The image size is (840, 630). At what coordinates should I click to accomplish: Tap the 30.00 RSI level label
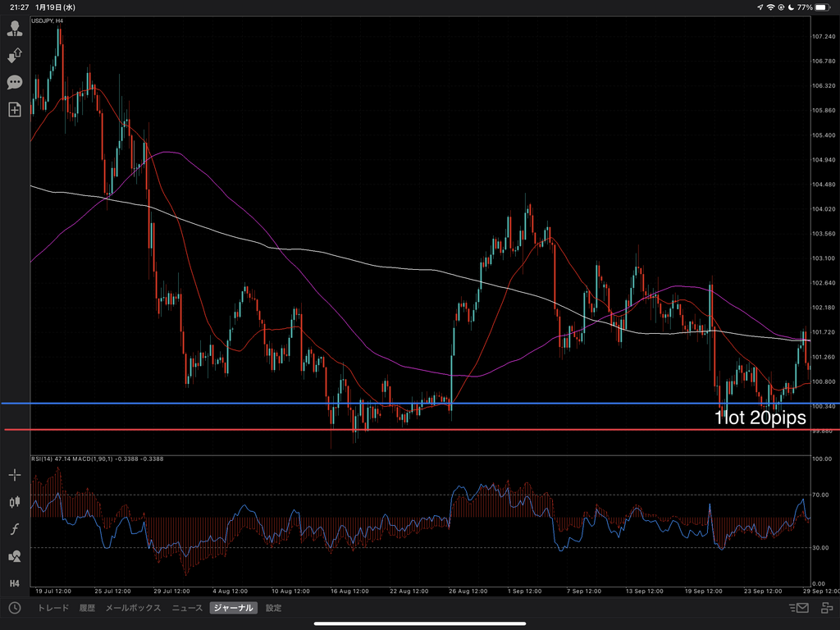pos(820,547)
